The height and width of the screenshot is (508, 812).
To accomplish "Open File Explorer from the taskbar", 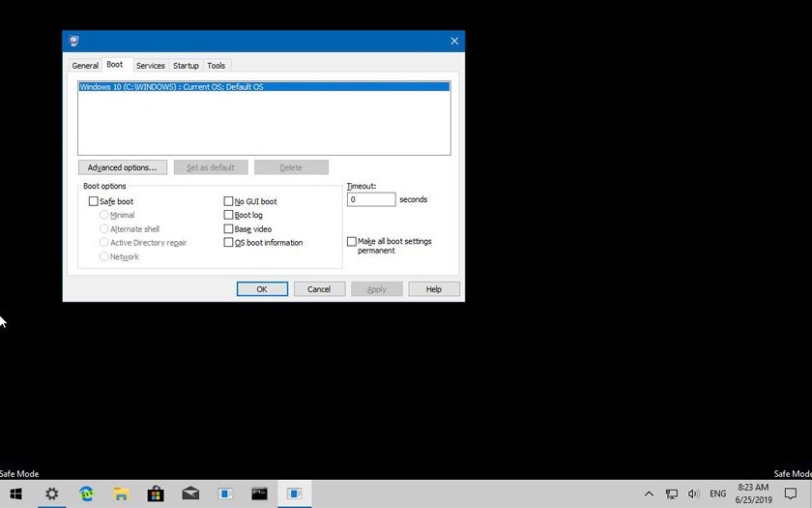I will (x=121, y=493).
